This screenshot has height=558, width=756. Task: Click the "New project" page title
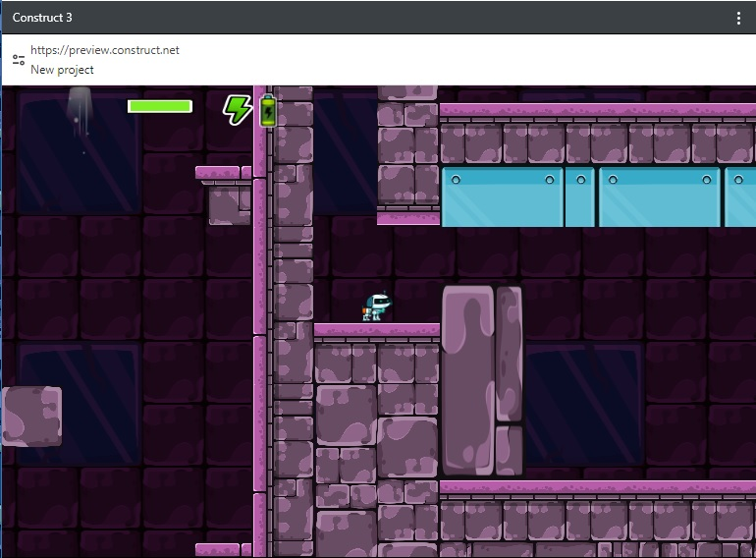(62, 70)
